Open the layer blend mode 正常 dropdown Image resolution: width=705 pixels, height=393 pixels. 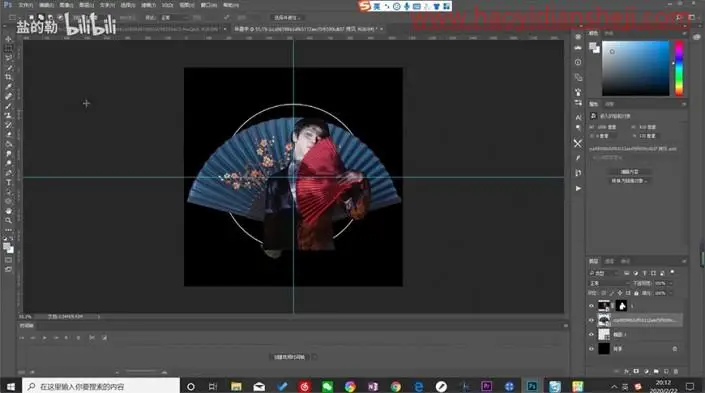click(x=609, y=283)
